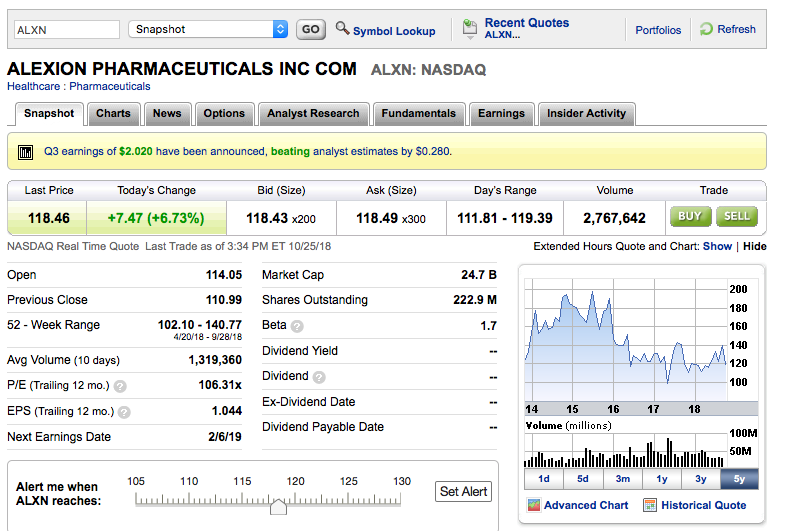
Task: Open the Historical Quote link
Action: coord(704,505)
